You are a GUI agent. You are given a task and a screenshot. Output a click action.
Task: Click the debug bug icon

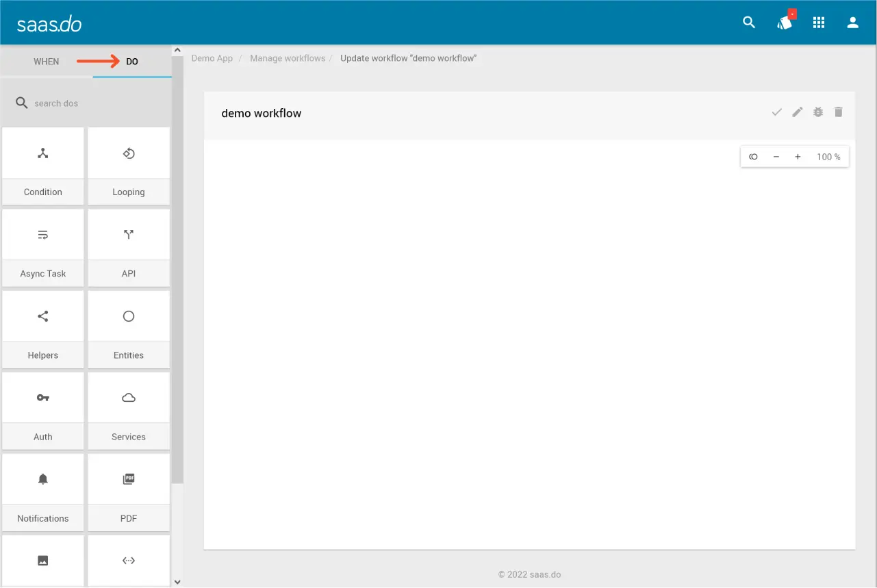[x=818, y=112]
